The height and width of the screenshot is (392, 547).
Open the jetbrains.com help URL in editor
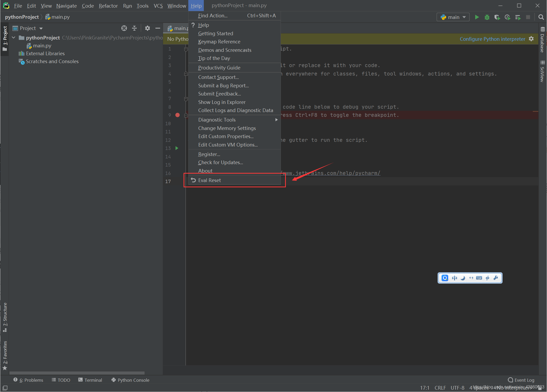click(331, 173)
